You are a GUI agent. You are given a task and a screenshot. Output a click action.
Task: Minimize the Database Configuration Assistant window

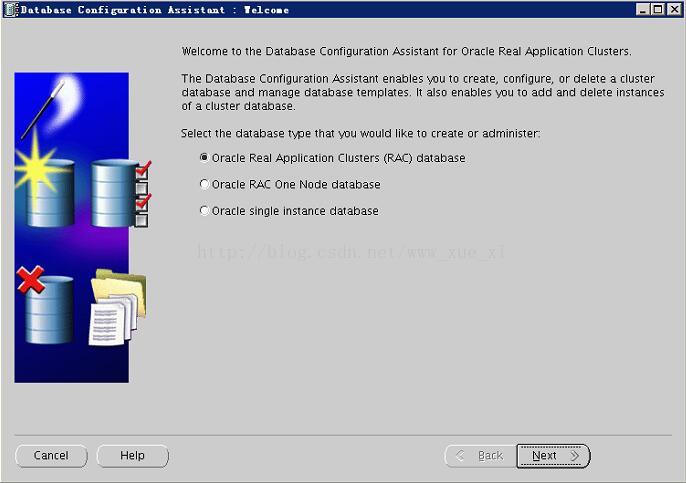pos(643,9)
